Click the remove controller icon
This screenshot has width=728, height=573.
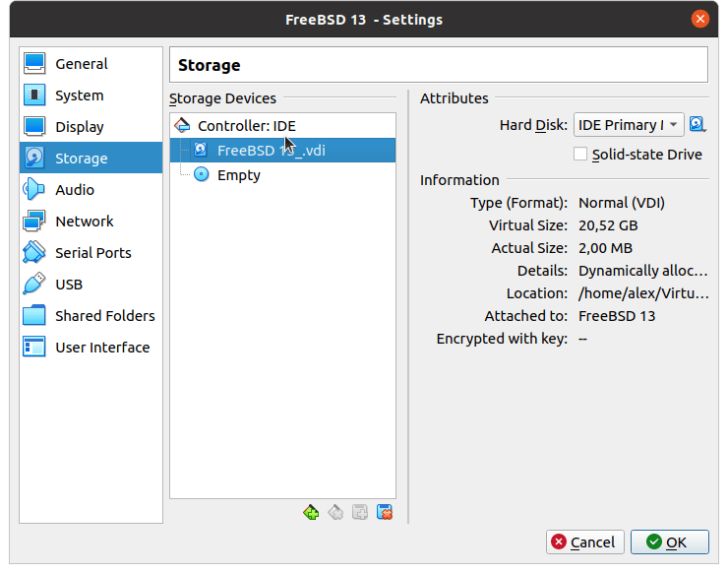click(x=335, y=513)
